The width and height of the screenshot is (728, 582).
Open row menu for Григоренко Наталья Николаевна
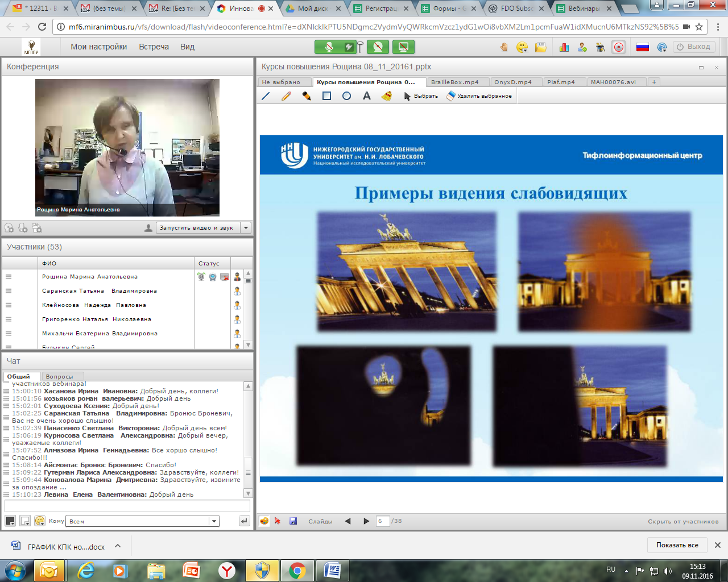point(9,319)
